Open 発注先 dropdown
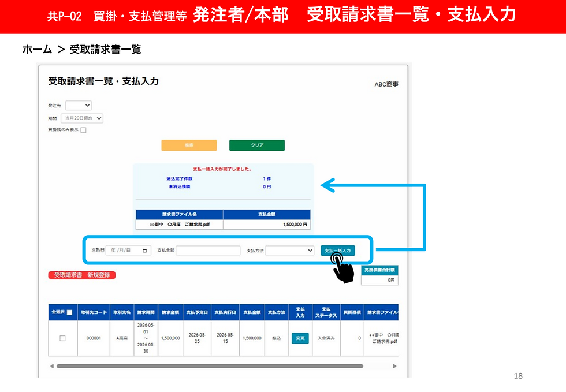The width and height of the screenshot is (566, 392). click(x=79, y=106)
